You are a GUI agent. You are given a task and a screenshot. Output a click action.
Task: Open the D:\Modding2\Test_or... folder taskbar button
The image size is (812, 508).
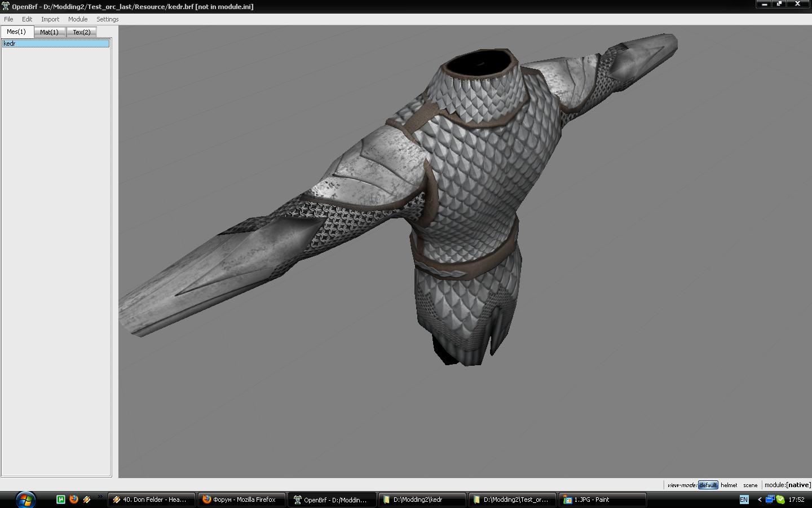[x=512, y=500]
